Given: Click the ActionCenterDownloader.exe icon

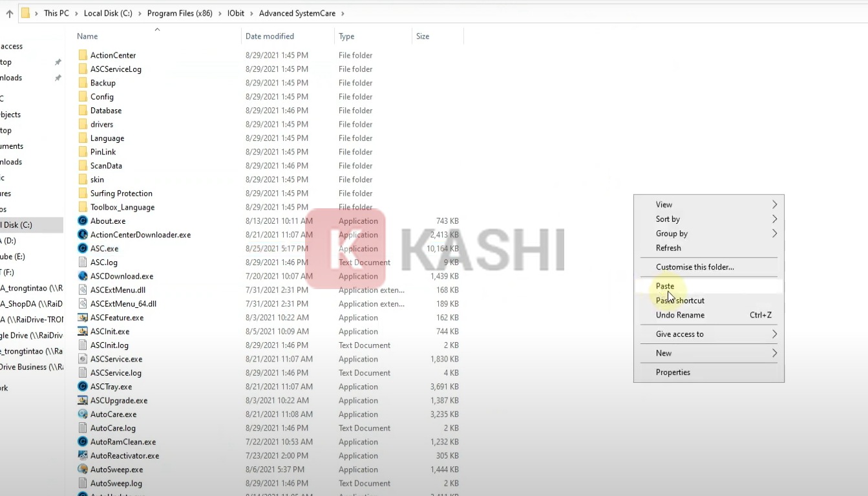Looking at the screenshot, I should (x=82, y=235).
